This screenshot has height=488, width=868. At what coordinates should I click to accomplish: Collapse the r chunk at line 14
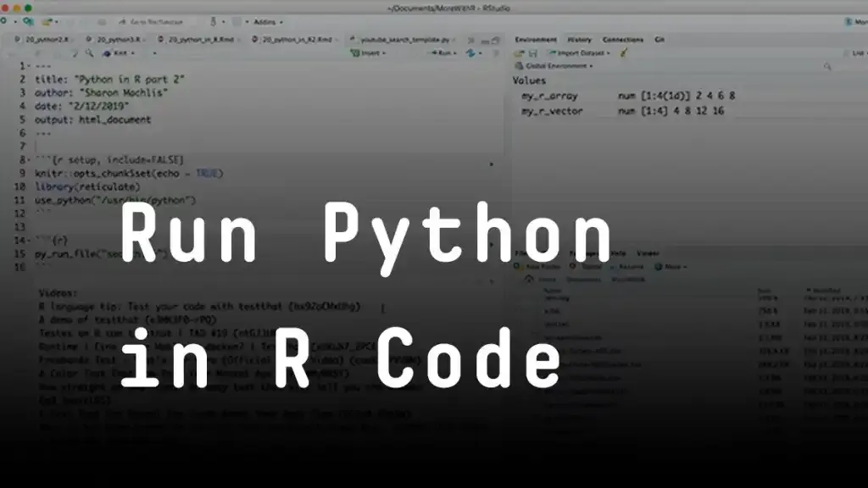pyautogui.click(x=29, y=240)
